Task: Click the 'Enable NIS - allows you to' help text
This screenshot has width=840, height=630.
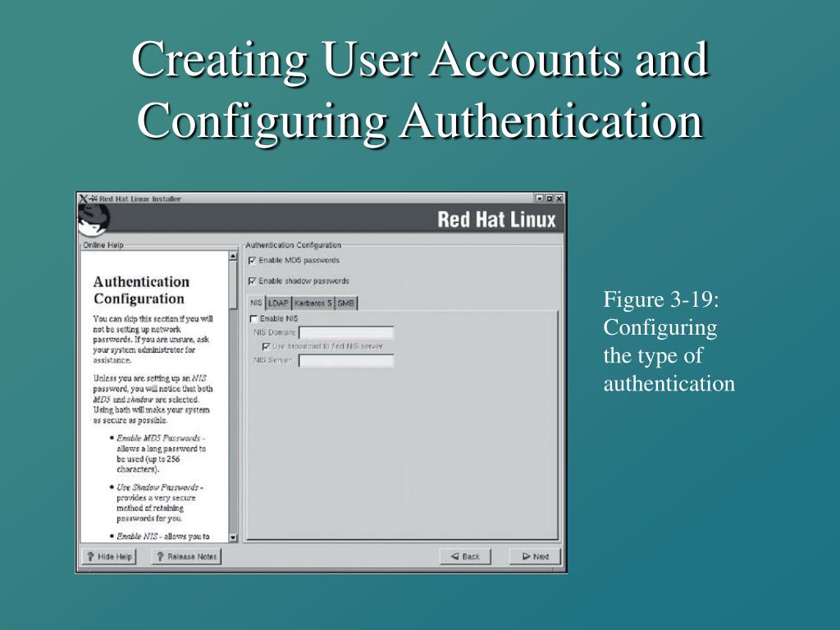Action: [x=163, y=536]
